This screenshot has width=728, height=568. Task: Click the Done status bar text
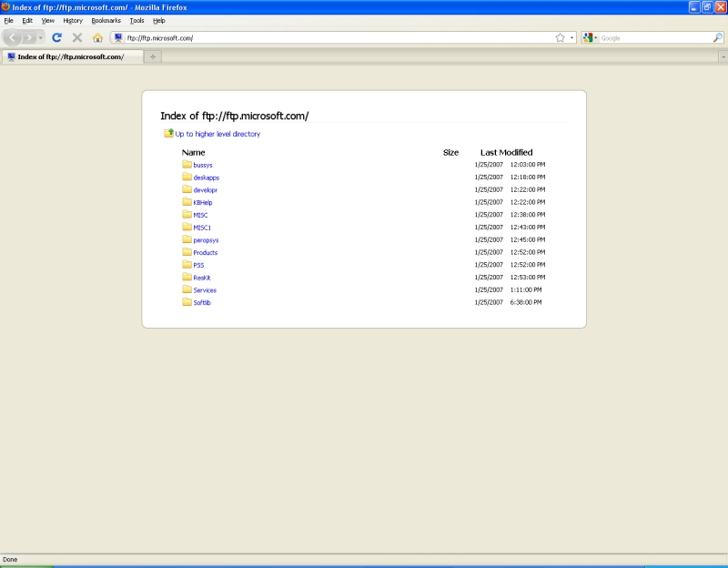coord(10,560)
